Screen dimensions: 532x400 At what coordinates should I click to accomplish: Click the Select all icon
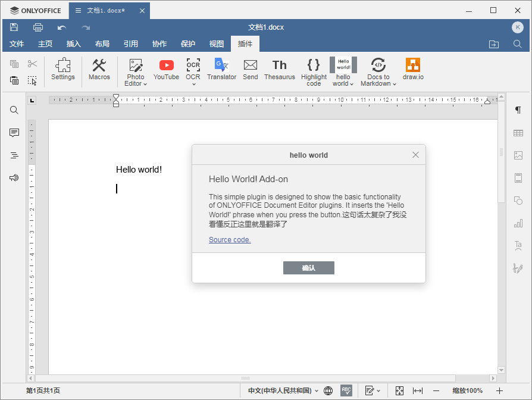(32, 80)
